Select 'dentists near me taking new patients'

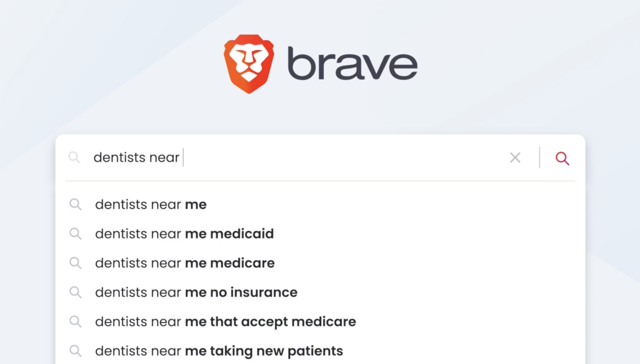(x=320, y=351)
